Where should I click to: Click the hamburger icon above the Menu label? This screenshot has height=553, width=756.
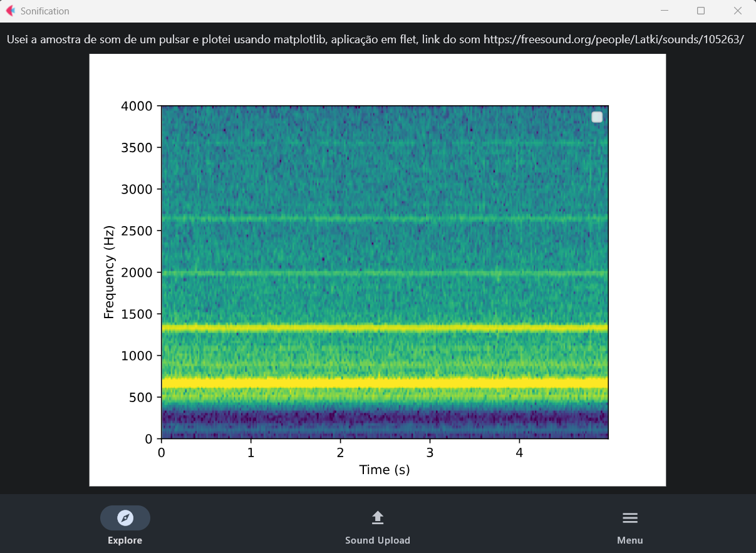click(x=629, y=517)
